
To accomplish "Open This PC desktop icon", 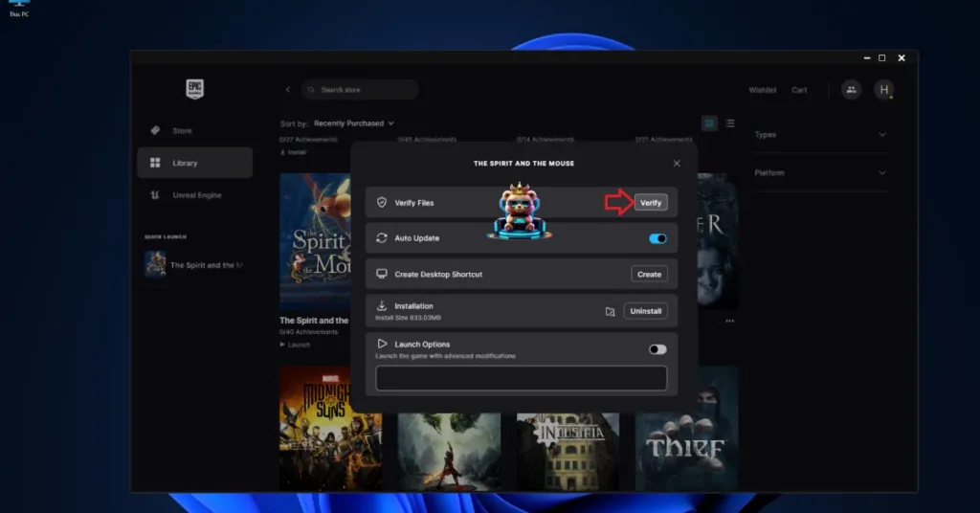I will 19,9.
